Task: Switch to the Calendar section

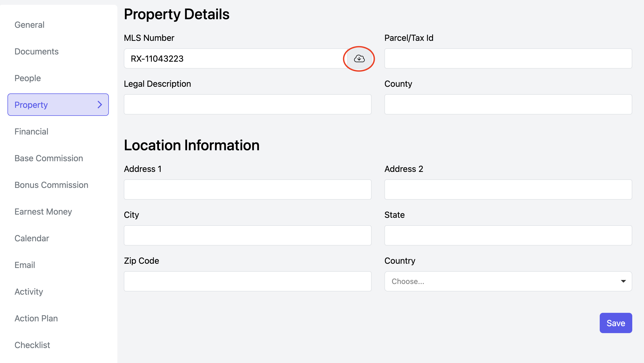Action: click(32, 238)
